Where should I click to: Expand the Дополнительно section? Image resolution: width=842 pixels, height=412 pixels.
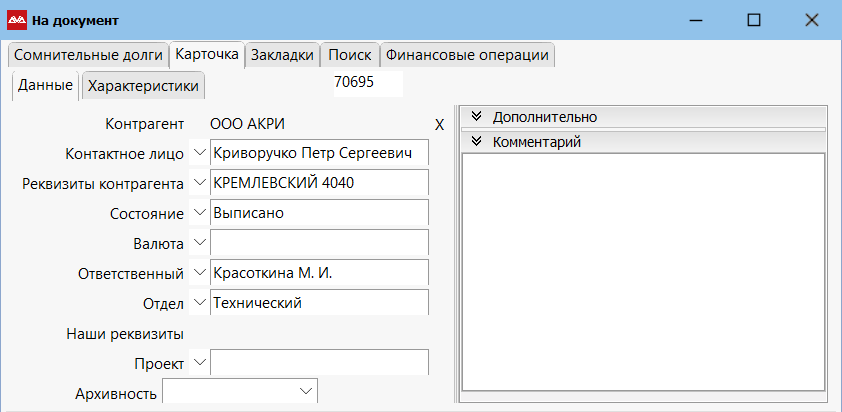(x=477, y=117)
